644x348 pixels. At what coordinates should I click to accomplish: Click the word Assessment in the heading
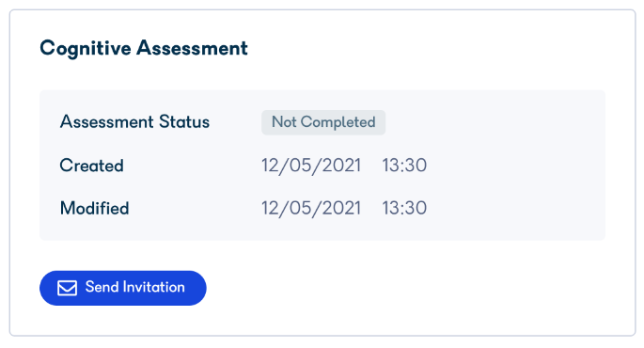point(192,48)
